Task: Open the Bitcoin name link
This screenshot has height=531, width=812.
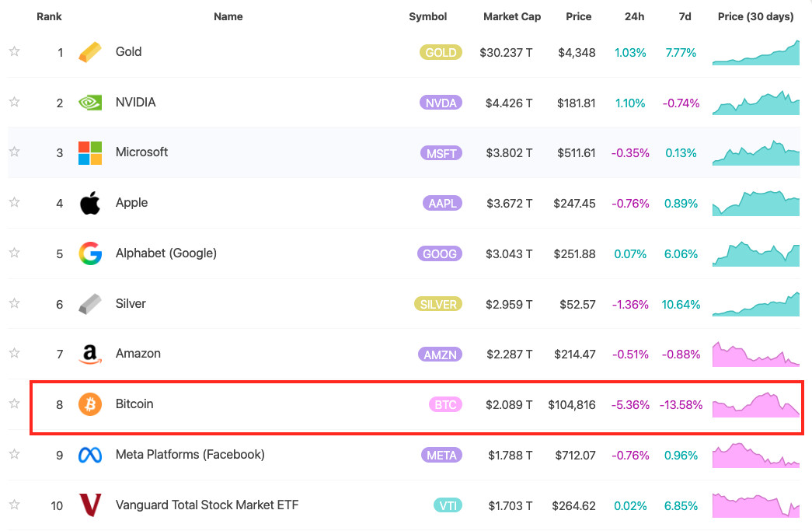Action: (134, 404)
